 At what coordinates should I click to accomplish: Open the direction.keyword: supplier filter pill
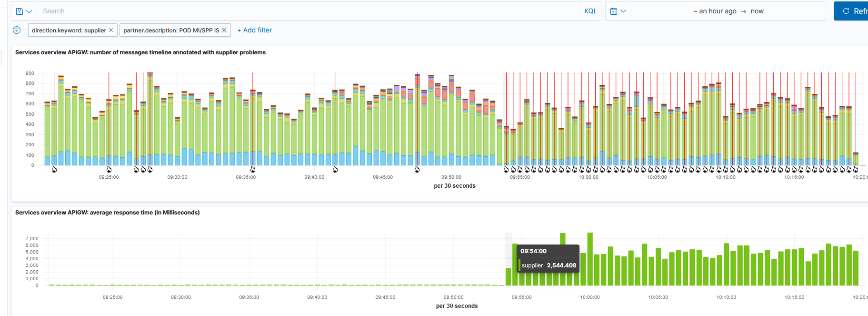coord(69,30)
